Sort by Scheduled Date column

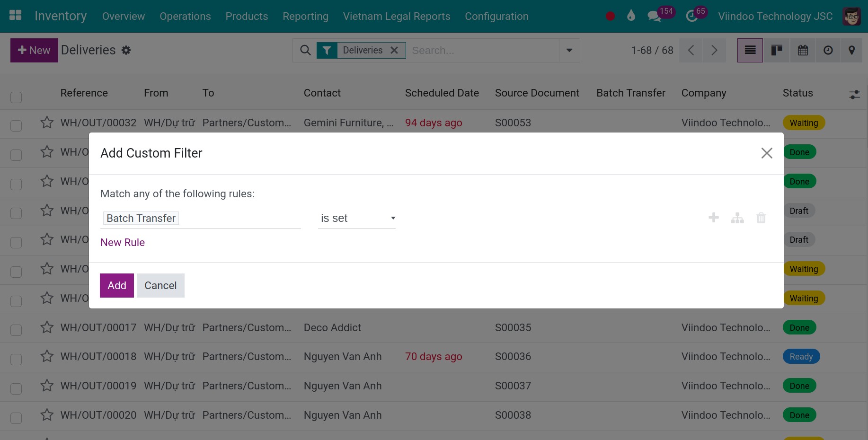pos(442,93)
